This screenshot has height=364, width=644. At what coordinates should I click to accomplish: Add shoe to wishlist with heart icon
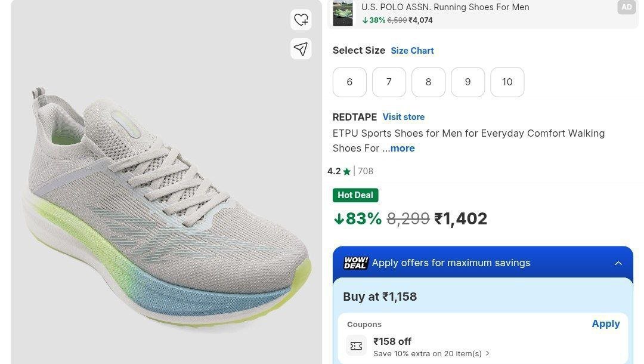[x=301, y=20]
